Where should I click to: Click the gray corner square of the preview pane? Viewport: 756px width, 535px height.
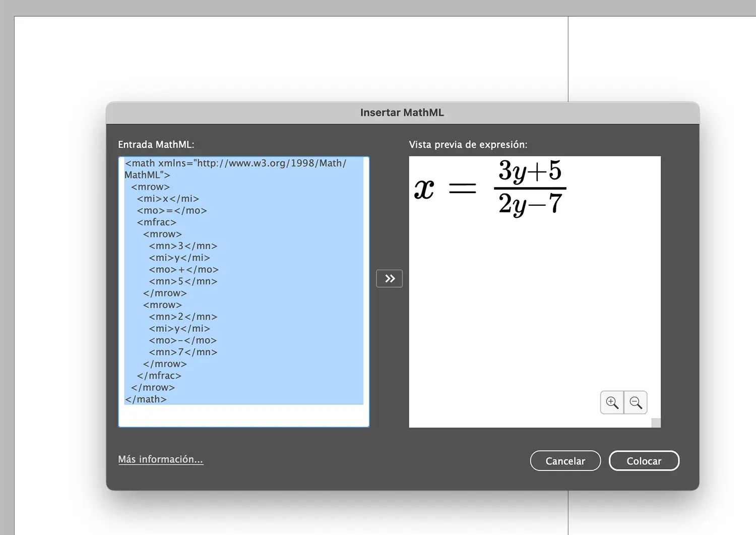656,423
